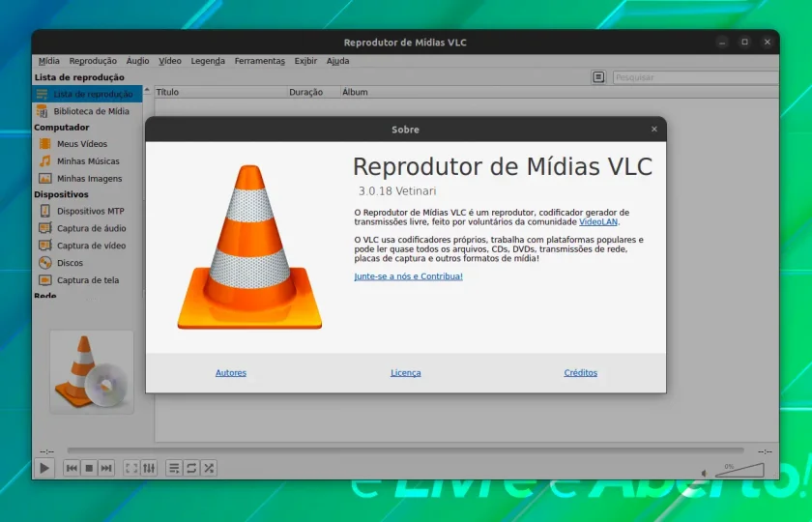This screenshot has width=812, height=522.
Task: Select Biblioteca de Mídia in sidebar
Action: pos(87,111)
